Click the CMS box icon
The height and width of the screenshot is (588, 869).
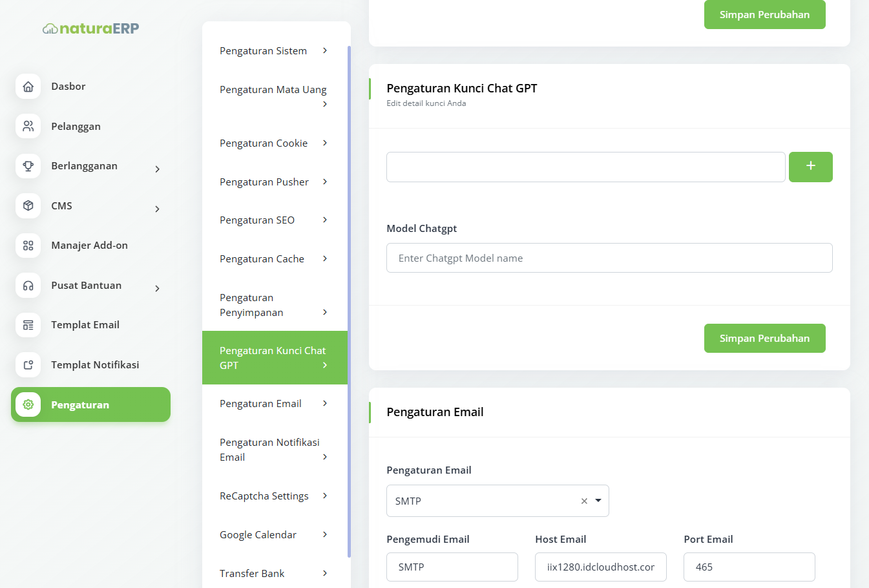pos(28,206)
